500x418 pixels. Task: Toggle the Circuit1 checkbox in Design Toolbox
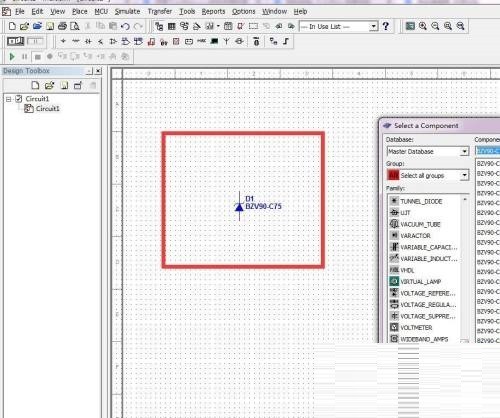coord(19,99)
